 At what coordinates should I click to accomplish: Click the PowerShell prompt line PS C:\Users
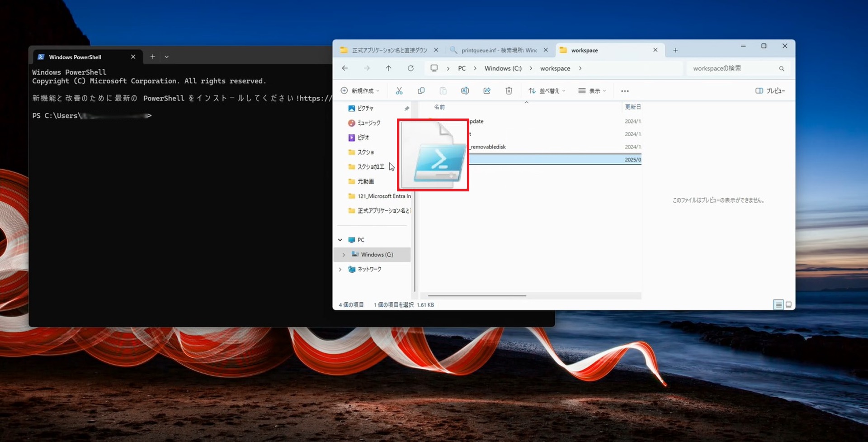pos(92,116)
